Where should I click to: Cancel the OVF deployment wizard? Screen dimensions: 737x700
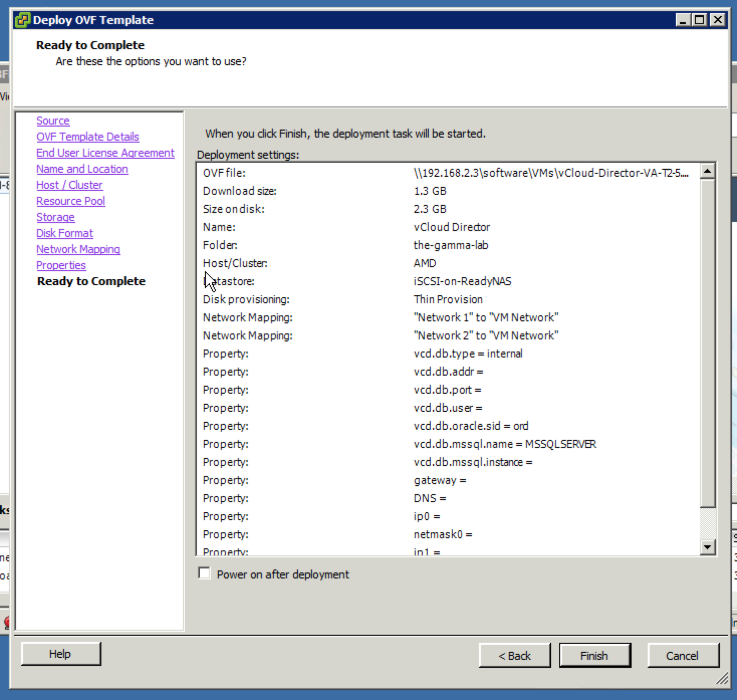tap(682, 655)
